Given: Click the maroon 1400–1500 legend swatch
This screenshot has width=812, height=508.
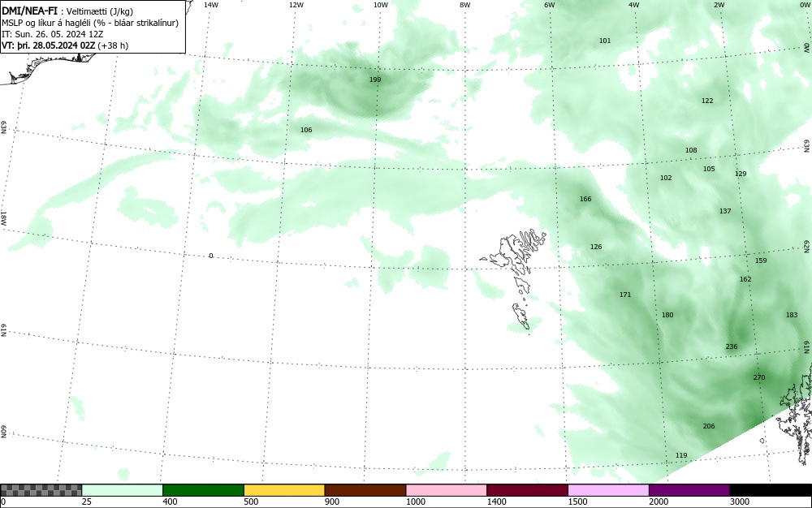Looking at the screenshot, I should [527, 490].
